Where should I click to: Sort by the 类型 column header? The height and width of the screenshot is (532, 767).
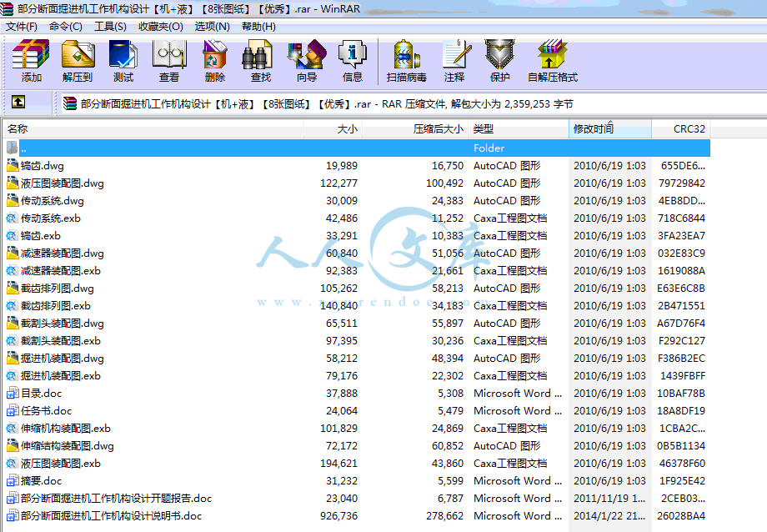click(x=518, y=128)
